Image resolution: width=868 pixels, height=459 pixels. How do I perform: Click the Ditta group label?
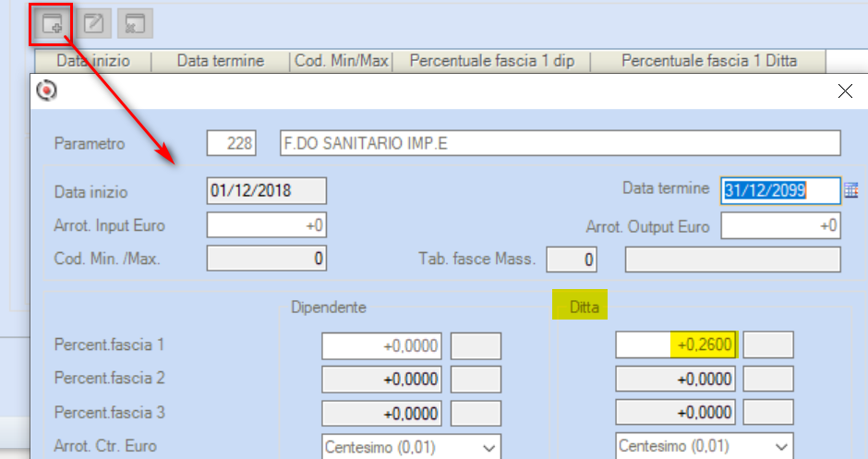tap(585, 307)
